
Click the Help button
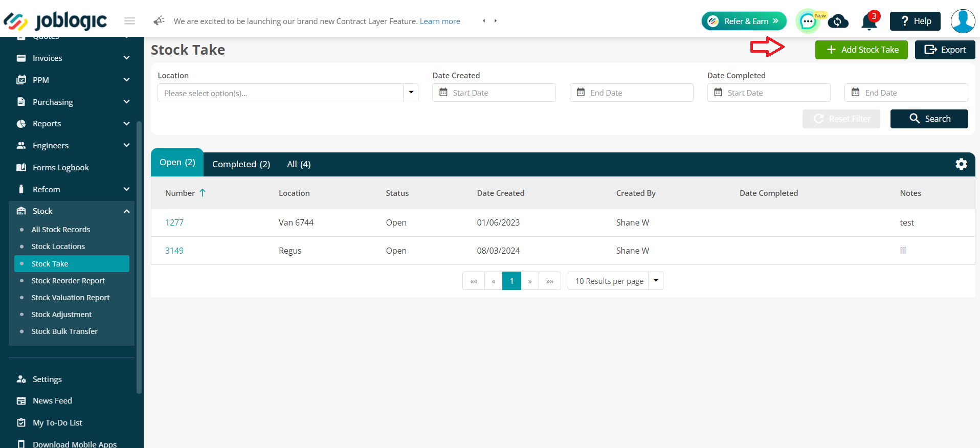915,21
